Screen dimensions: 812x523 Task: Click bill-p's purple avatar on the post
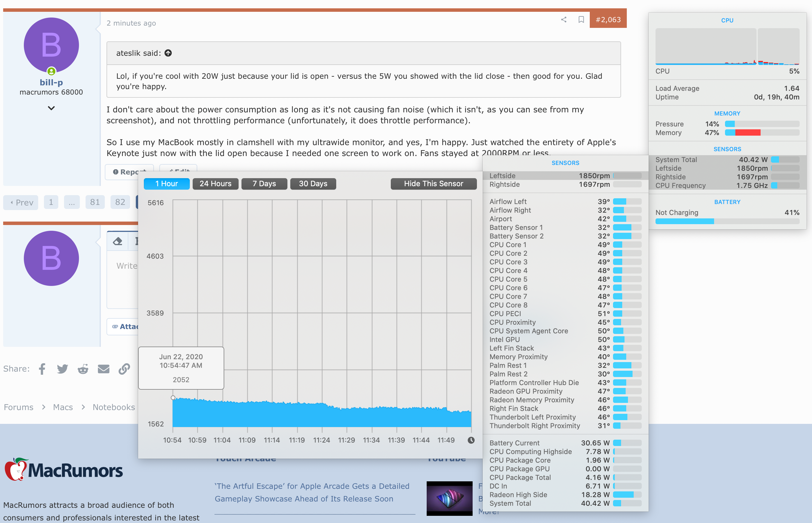click(x=51, y=45)
